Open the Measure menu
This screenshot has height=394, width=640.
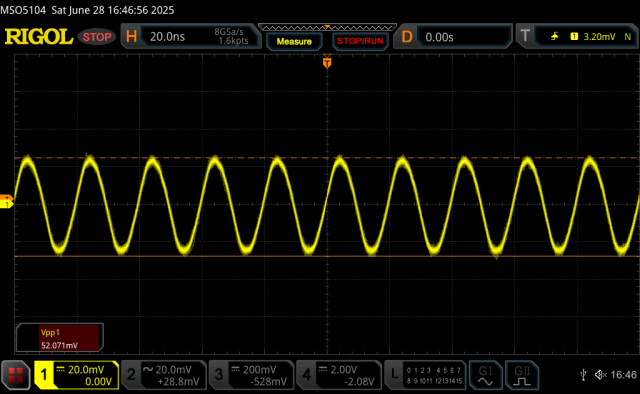click(x=294, y=41)
